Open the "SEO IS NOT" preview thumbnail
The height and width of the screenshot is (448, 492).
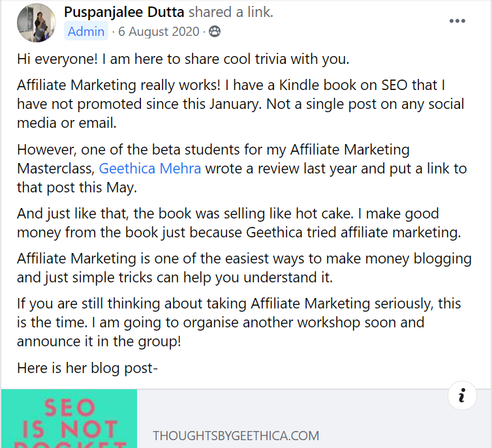69,419
